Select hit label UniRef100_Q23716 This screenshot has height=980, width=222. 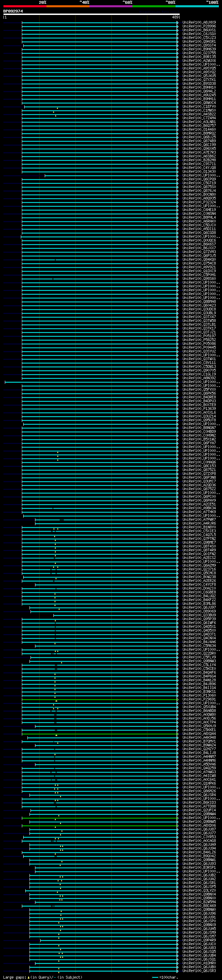click(199, 569)
